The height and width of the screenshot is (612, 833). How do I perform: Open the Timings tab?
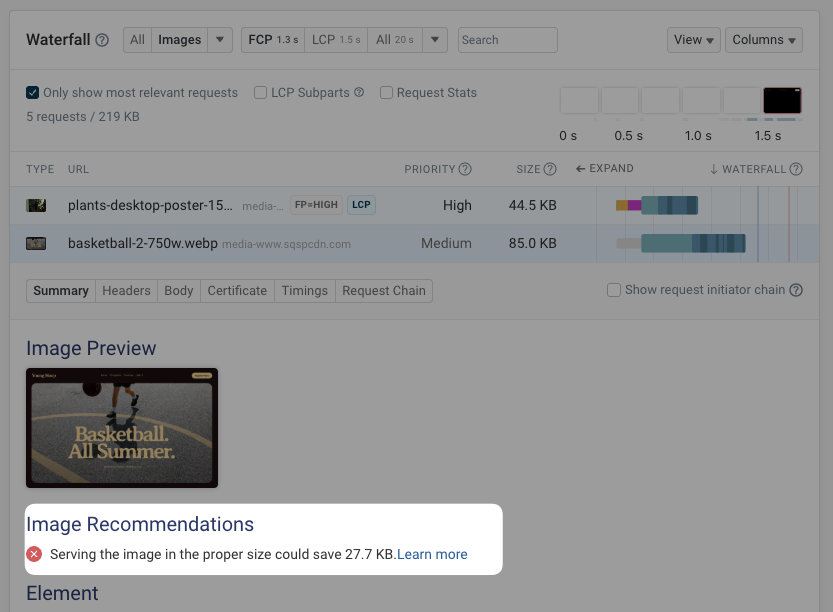(x=304, y=291)
